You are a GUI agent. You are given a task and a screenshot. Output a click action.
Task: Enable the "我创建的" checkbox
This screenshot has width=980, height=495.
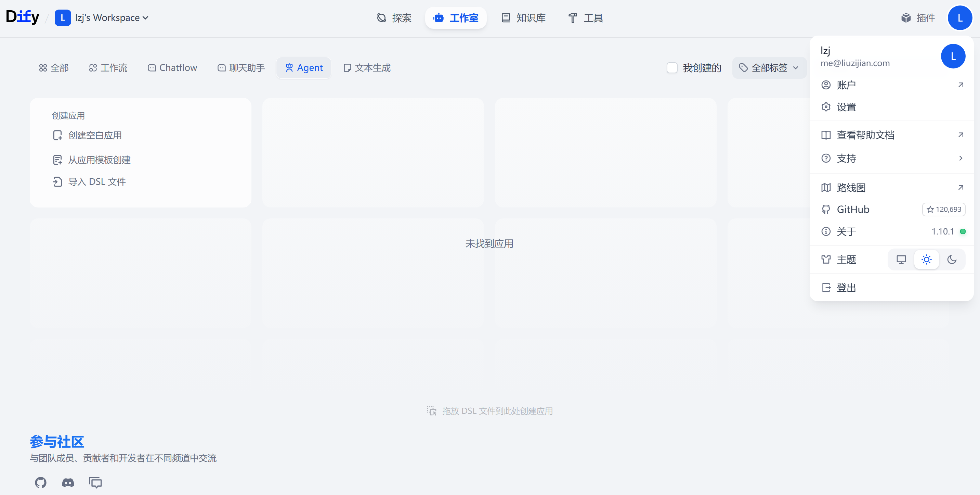(x=672, y=68)
